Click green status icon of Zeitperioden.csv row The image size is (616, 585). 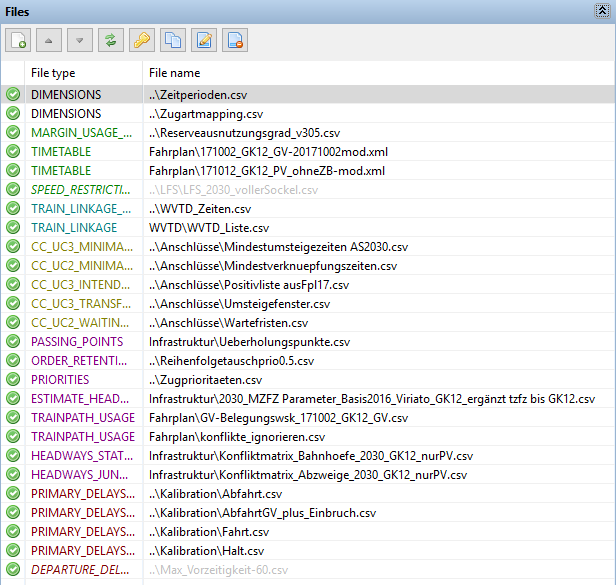13,94
